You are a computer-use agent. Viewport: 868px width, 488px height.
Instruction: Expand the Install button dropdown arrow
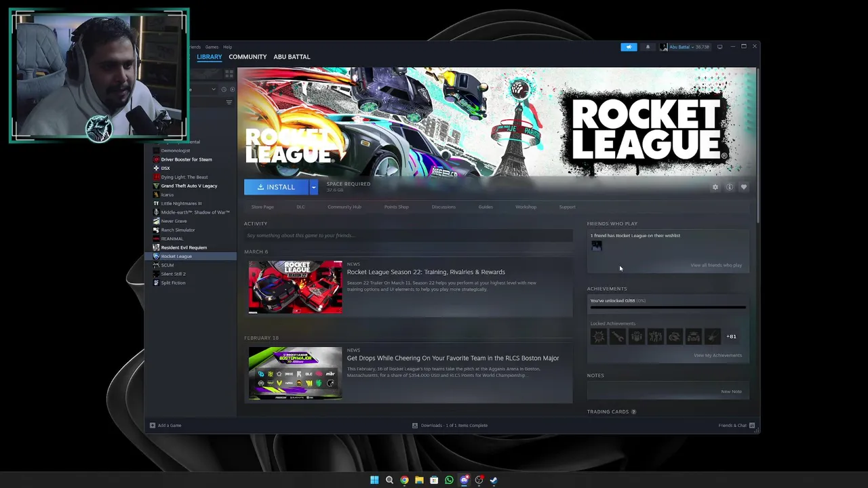pyautogui.click(x=313, y=187)
